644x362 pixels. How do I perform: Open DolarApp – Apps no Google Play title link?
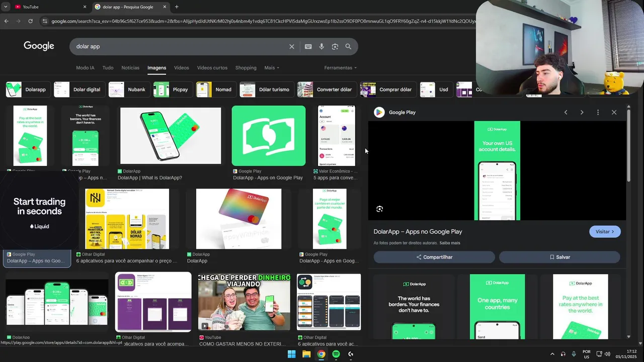(x=418, y=232)
